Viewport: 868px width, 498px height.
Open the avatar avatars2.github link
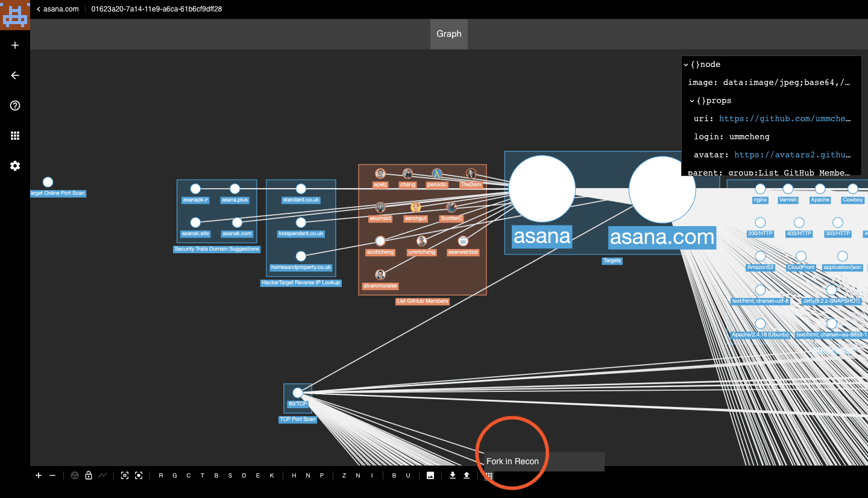[793, 155]
